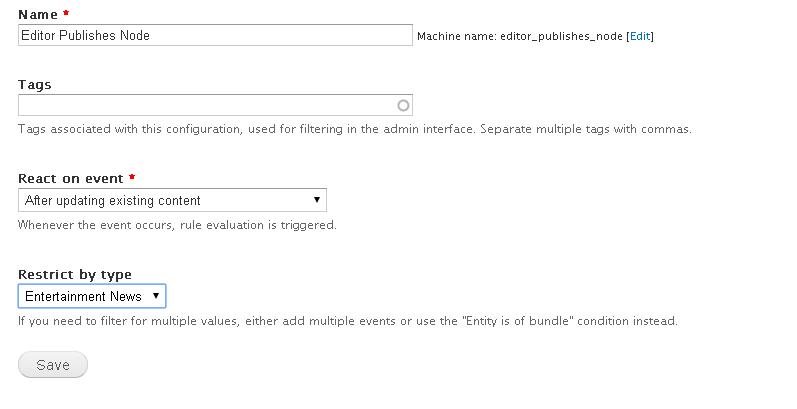Screen dimensions: 797x409
Task: Click the React on event label
Action: (71, 179)
